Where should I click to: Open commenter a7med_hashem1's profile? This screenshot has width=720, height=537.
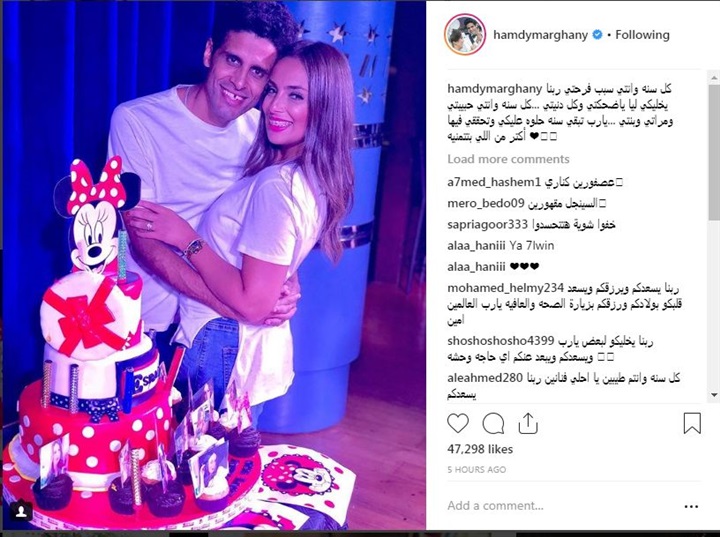[x=494, y=182]
